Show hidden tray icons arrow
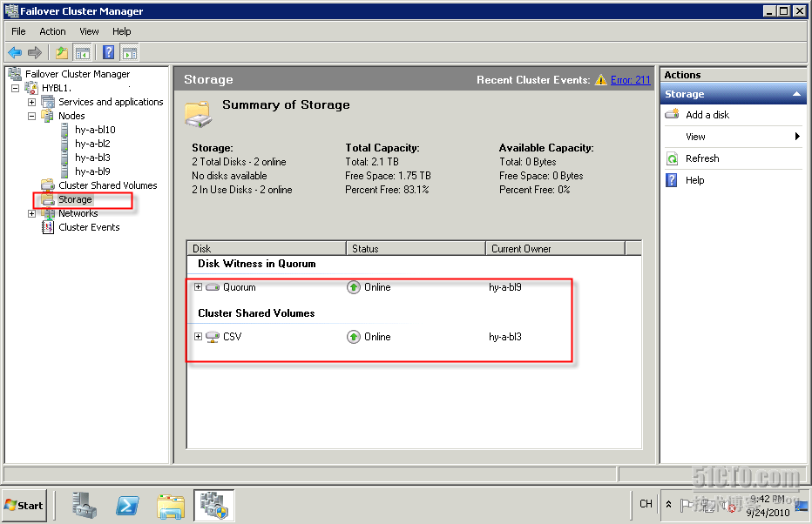Image resolution: width=812 pixels, height=524 pixels. (x=668, y=504)
